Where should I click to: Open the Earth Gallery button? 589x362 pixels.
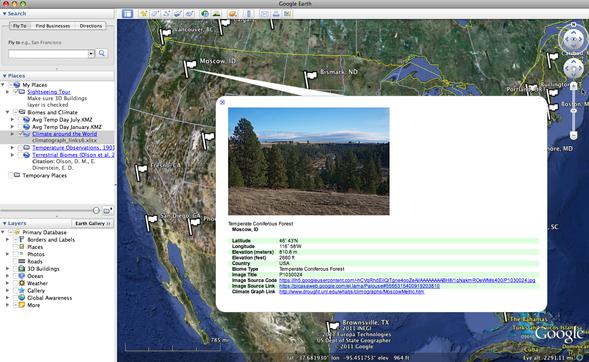click(92, 223)
